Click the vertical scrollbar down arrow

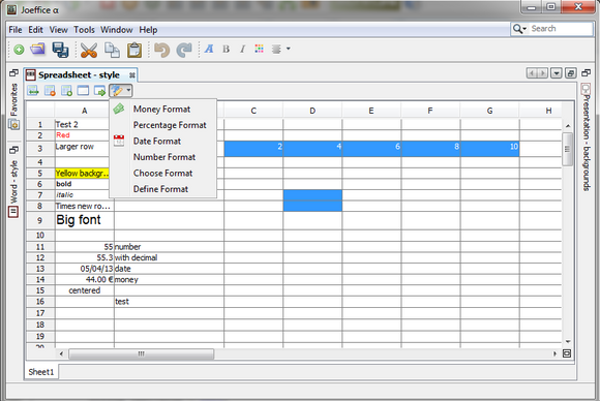click(568, 342)
